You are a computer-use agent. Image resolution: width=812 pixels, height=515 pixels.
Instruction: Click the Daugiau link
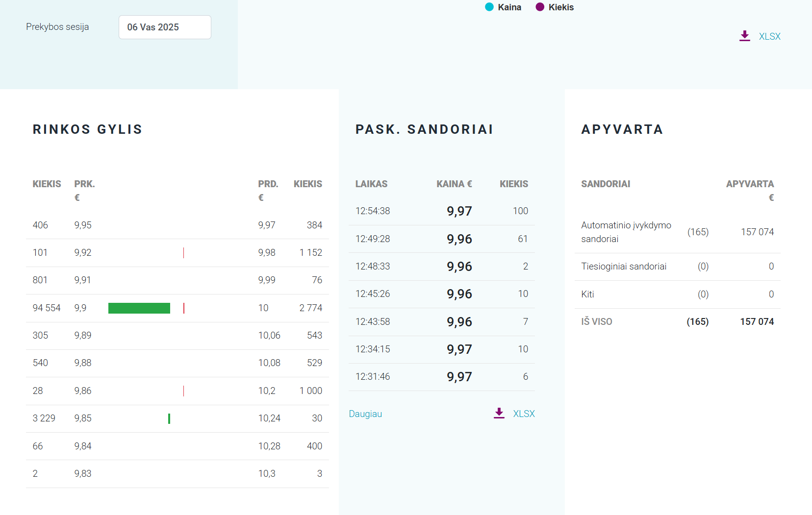tap(365, 414)
